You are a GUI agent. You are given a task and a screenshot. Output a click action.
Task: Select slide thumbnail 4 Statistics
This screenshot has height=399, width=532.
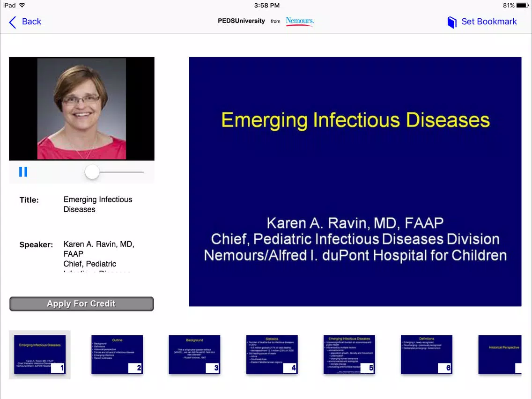coord(272,355)
